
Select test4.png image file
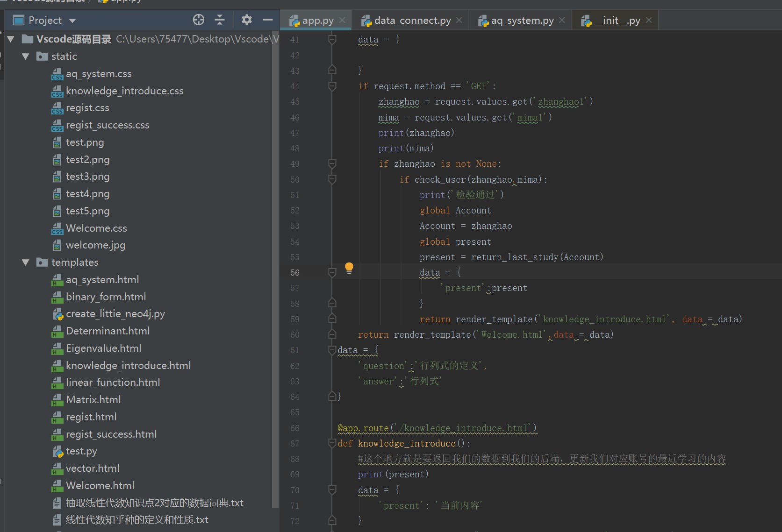87,194
